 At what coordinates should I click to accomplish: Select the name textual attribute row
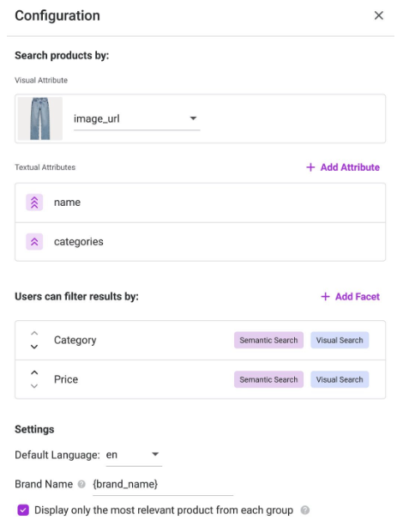[x=200, y=203]
